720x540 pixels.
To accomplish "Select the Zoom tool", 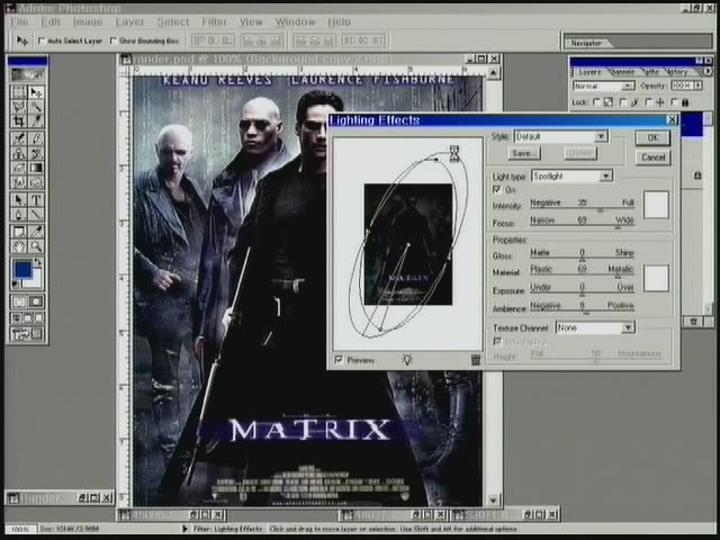I will (36, 247).
